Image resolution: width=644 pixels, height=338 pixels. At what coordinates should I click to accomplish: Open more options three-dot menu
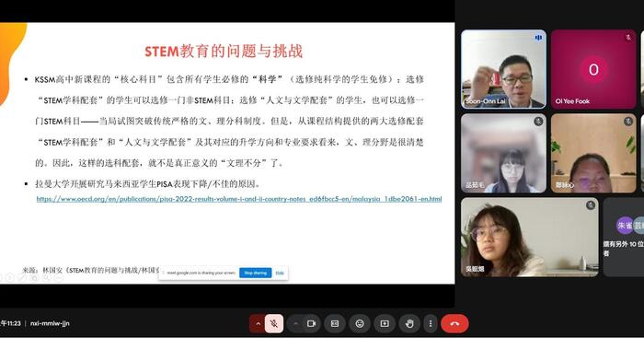coord(430,323)
